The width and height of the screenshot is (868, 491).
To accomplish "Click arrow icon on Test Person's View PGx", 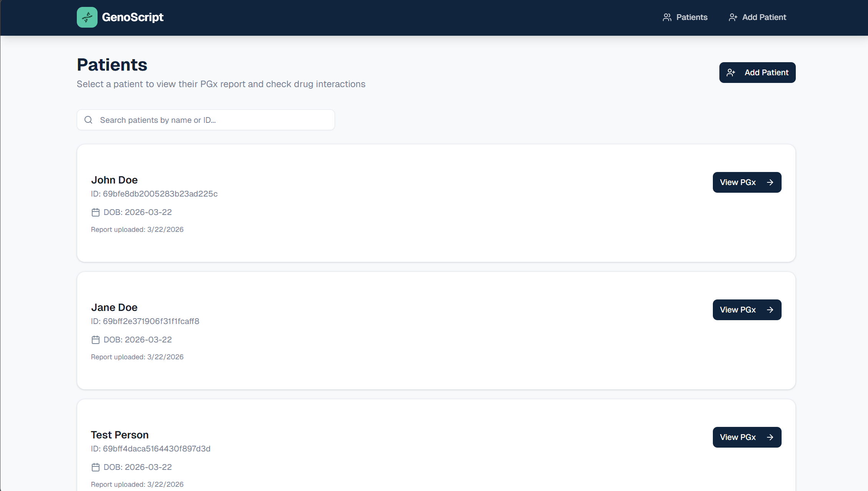I will [x=770, y=437].
